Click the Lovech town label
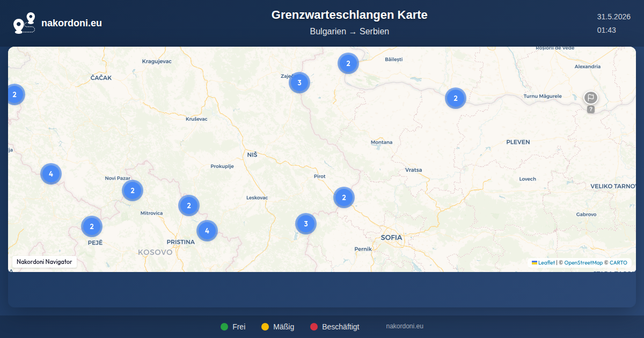The height and width of the screenshot is (338, 644). click(528, 179)
